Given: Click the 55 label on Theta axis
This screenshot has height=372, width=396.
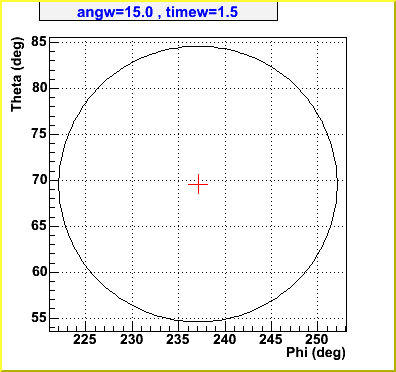Looking at the screenshot, I should (39, 318).
